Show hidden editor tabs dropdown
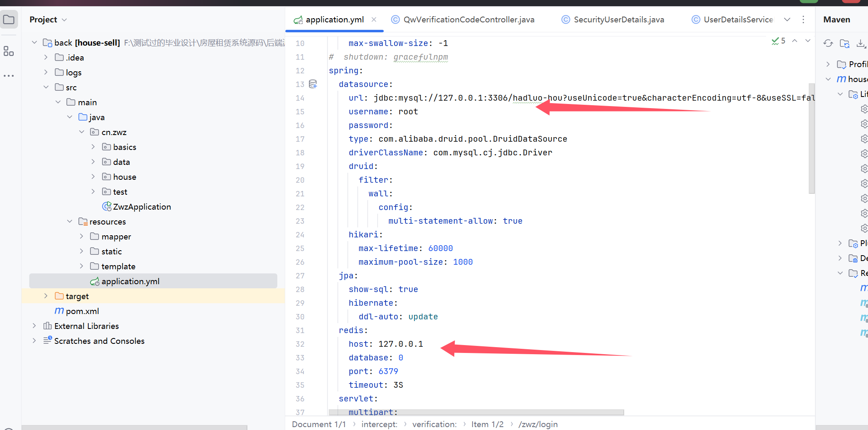The height and width of the screenshot is (430, 868). [787, 19]
